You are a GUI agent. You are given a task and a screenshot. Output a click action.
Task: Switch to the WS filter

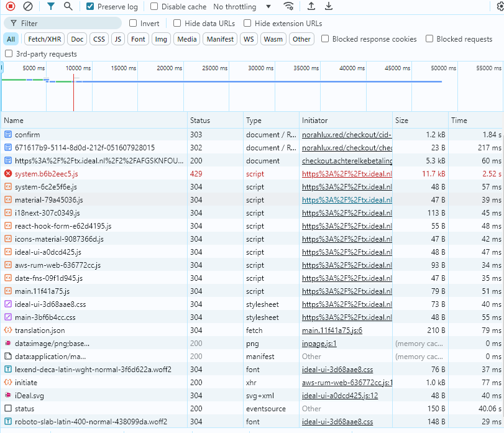(249, 39)
